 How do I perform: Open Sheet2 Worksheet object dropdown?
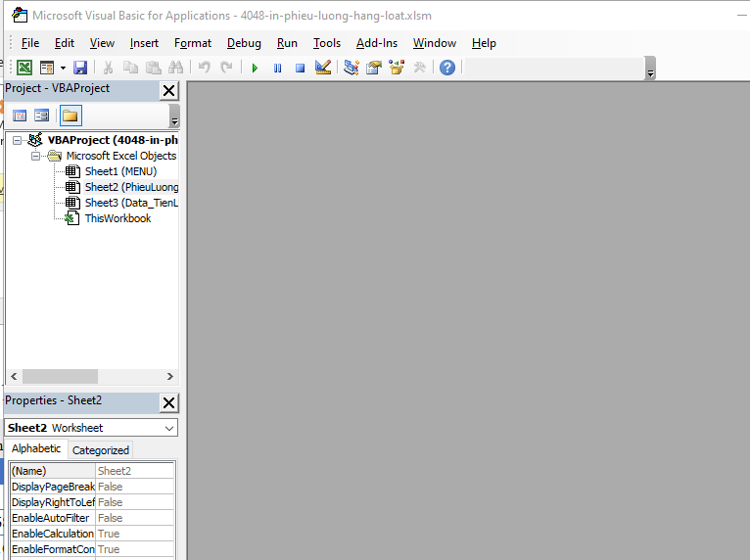[168, 428]
